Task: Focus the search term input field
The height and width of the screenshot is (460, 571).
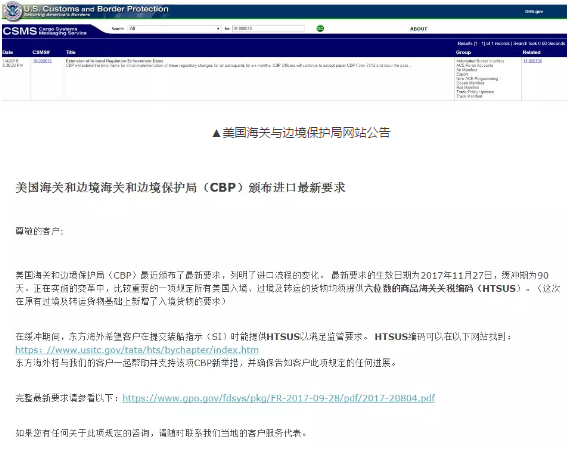Action: pos(268,28)
